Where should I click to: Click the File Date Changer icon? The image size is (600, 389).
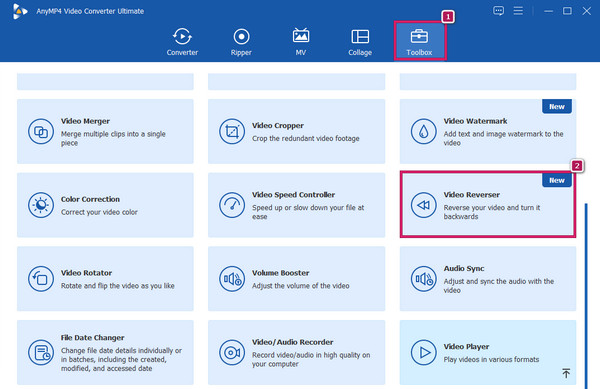[x=41, y=352]
